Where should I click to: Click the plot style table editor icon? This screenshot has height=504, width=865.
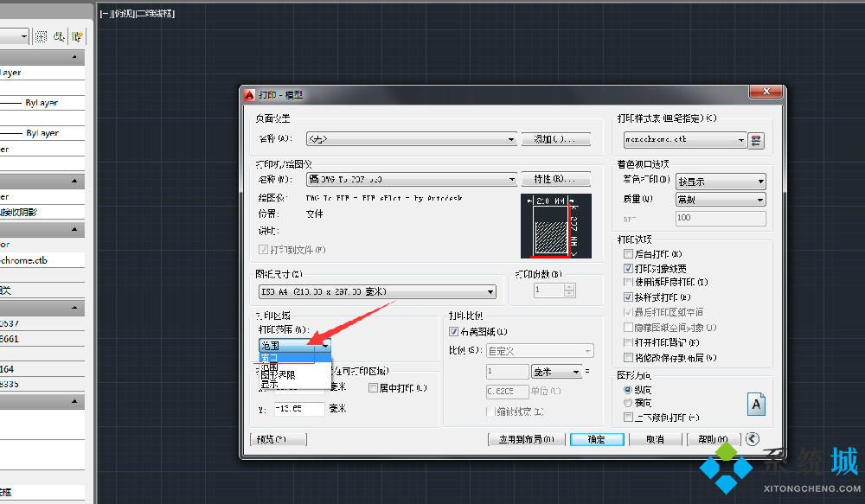756,140
